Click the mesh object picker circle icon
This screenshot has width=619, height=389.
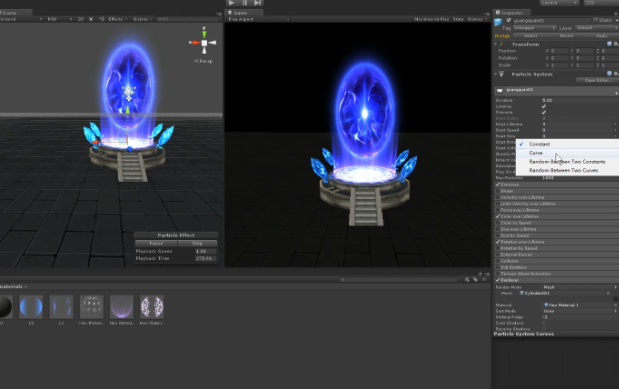click(x=608, y=293)
